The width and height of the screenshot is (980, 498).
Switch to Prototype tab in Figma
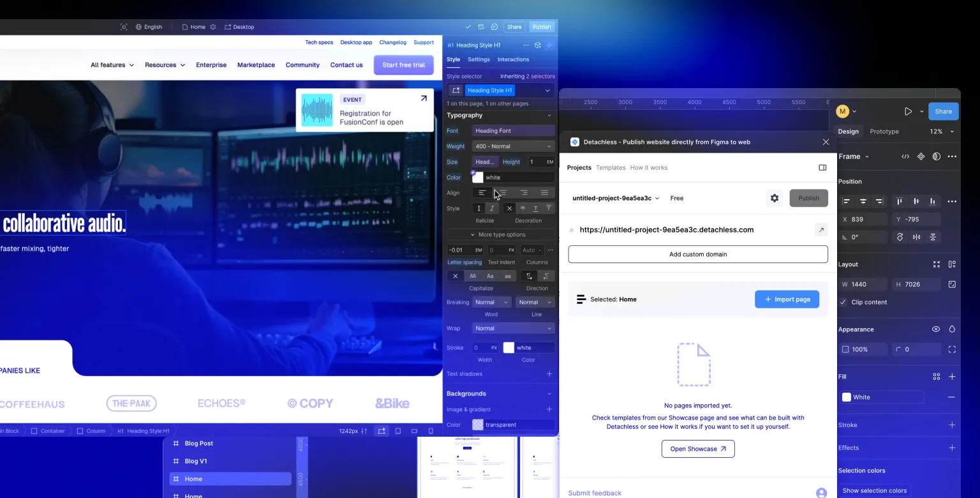(884, 132)
